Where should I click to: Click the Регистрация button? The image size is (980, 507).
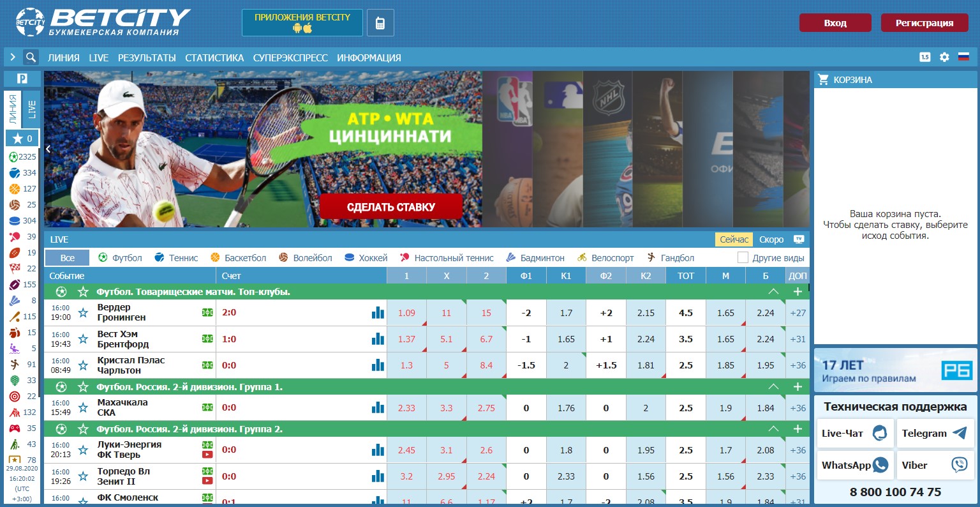tap(924, 23)
